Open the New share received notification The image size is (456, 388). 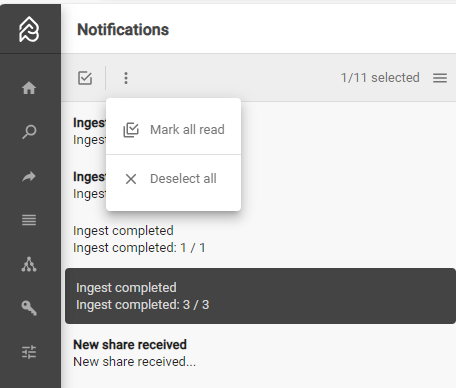260,353
